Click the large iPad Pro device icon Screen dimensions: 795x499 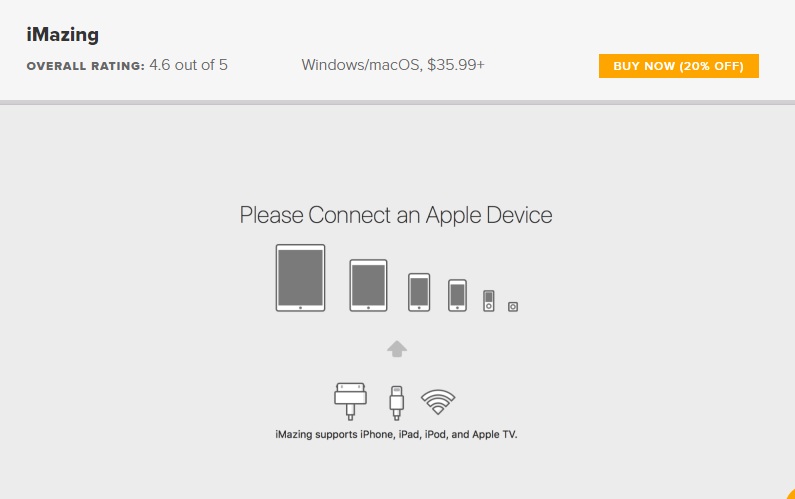click(300, 278)
